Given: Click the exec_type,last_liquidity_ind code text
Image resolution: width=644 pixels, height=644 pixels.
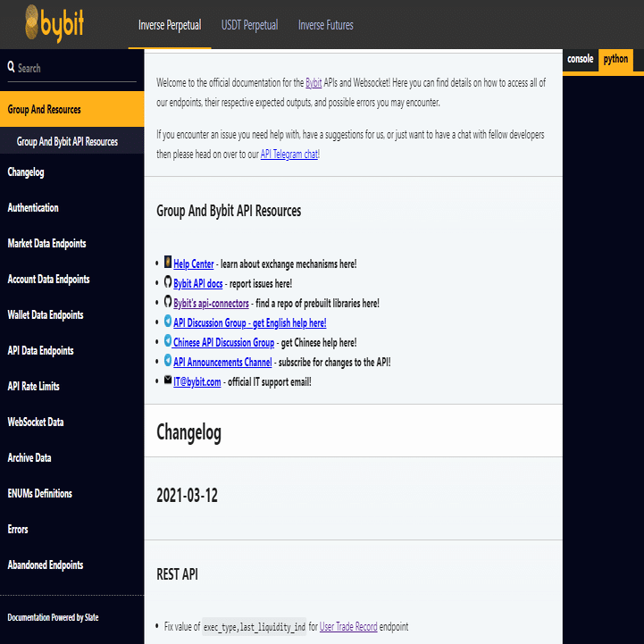Looking at the screenshot, I should [255, 627].
